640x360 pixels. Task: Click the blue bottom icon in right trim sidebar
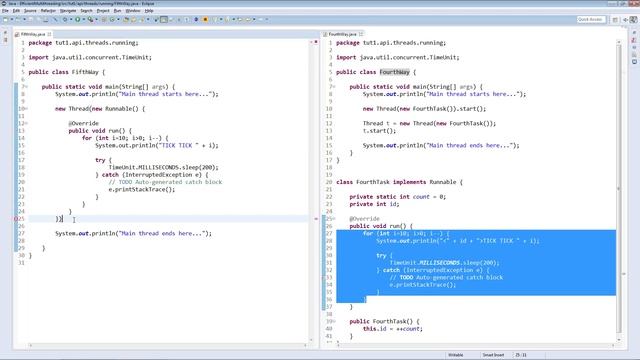coord(634,62)
